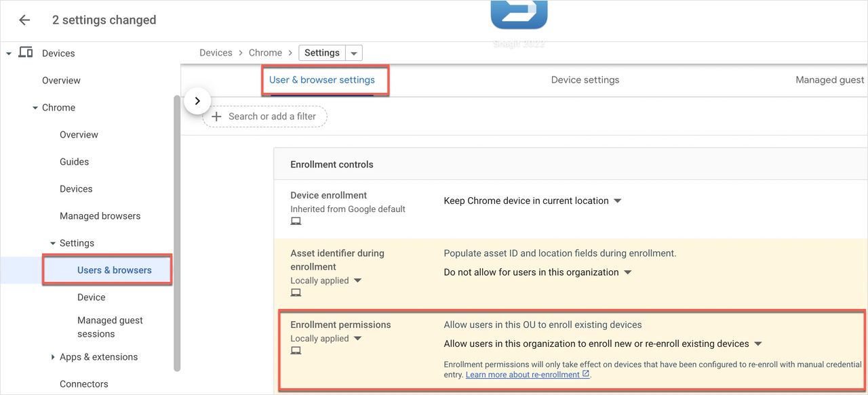Click the back arrow icon
This screenshot has width=868, height=395.
(24, 20)
